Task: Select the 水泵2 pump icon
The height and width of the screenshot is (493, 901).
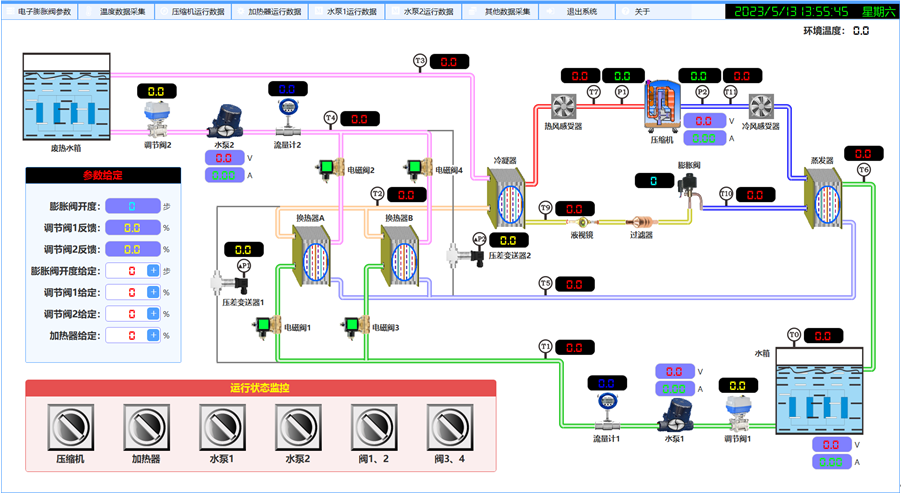Action: click(222, 123)
